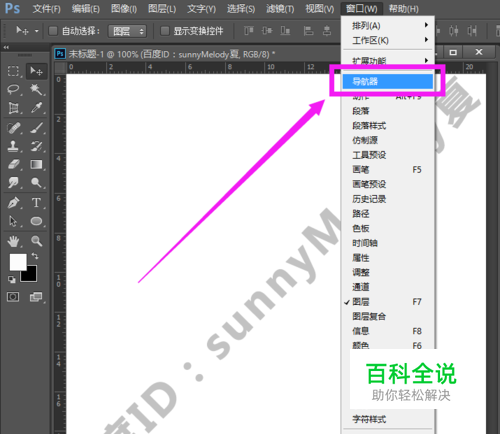Open the 图像(I) menu
Viewport: 500px width, 434px height.
[x=124, y=9]
